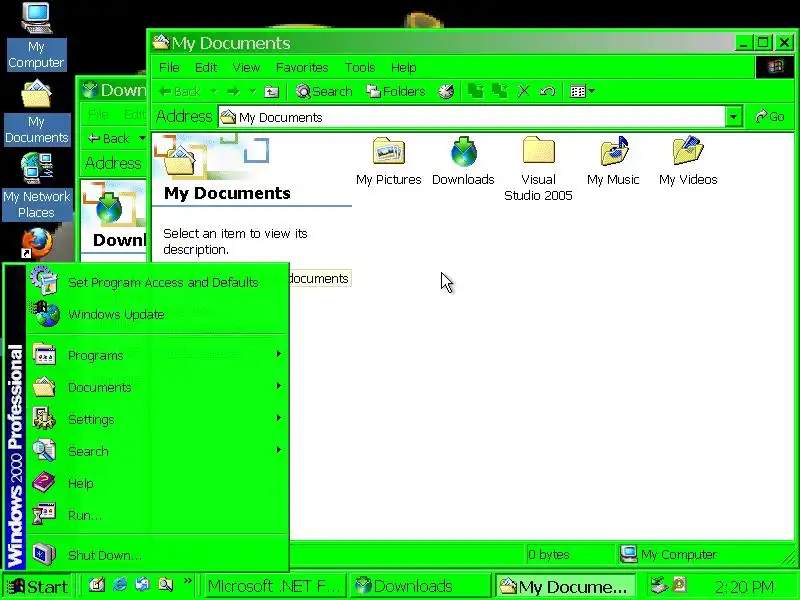Click the Up one level toolbar icon
Screen dimensions: 800x600
coord(271,92)
